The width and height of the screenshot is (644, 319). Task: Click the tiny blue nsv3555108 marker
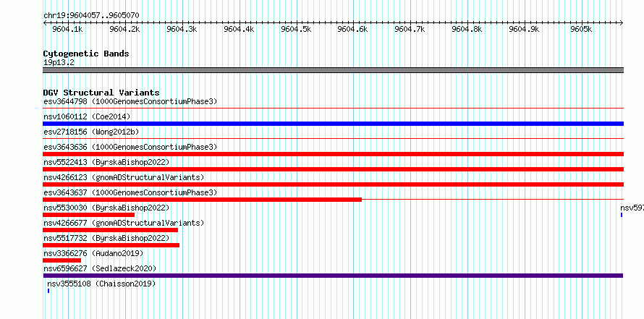(x=48, y=291)
